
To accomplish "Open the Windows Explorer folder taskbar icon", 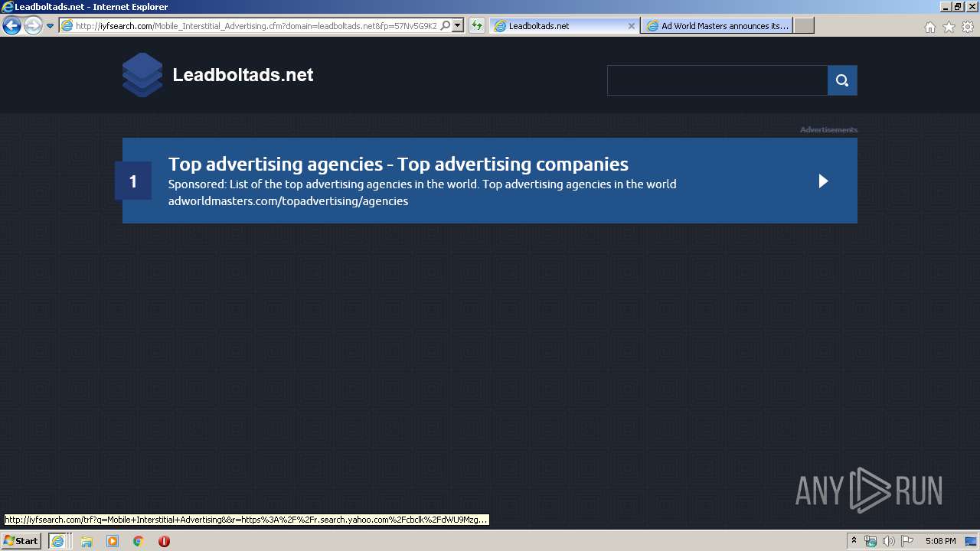I will coord(87,541).
